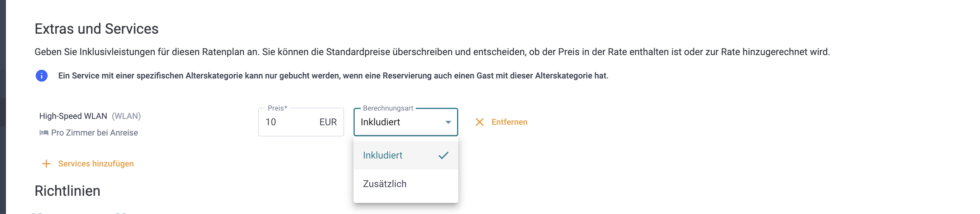
Task: Open the Berechnungsart combo box showing Inkludiert
Action: [406, 122]
